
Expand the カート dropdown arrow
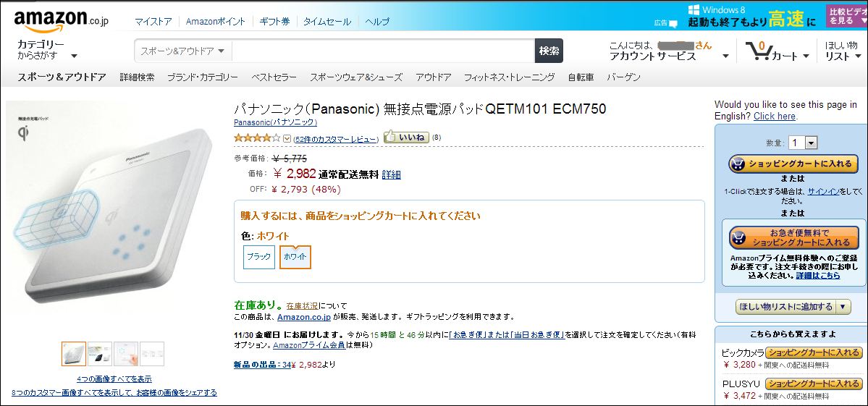tap(806, 56)
